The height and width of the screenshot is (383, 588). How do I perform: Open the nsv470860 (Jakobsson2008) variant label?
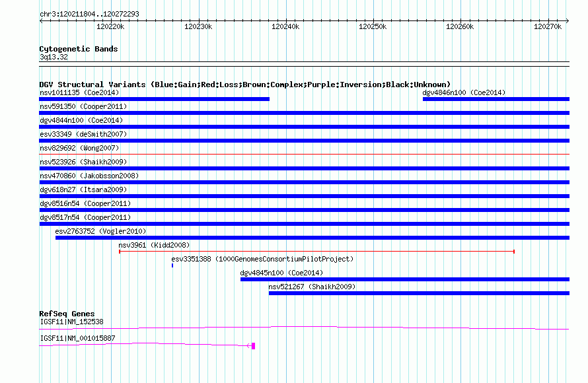pyautogui.click(x=89, y=176)
